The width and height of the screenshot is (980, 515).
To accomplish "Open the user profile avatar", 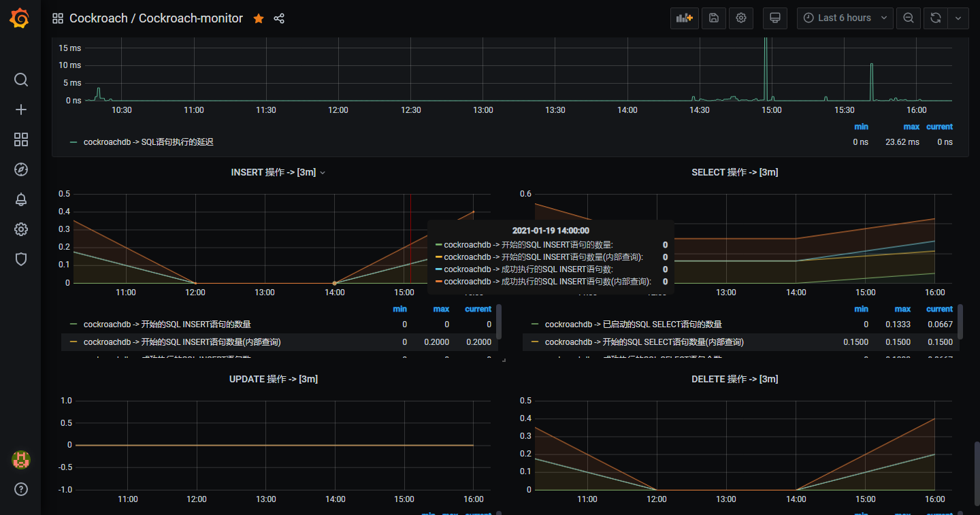I will [21, 460].
